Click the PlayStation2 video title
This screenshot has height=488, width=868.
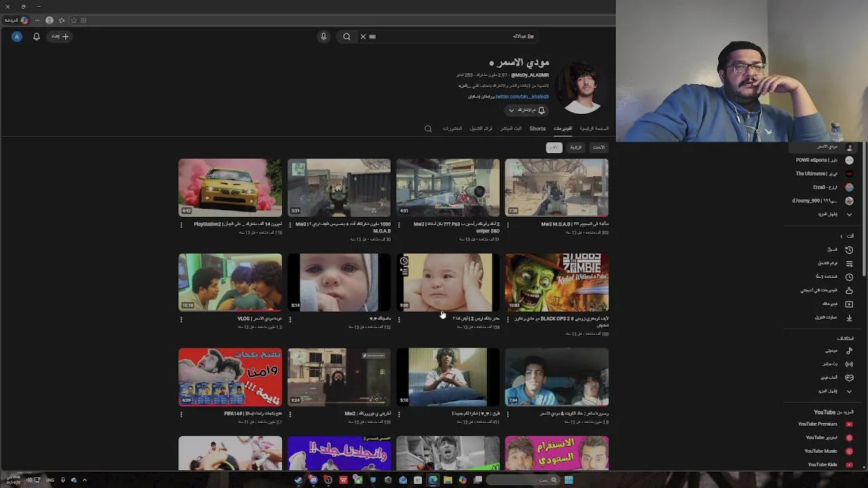(x=237, y=224)
